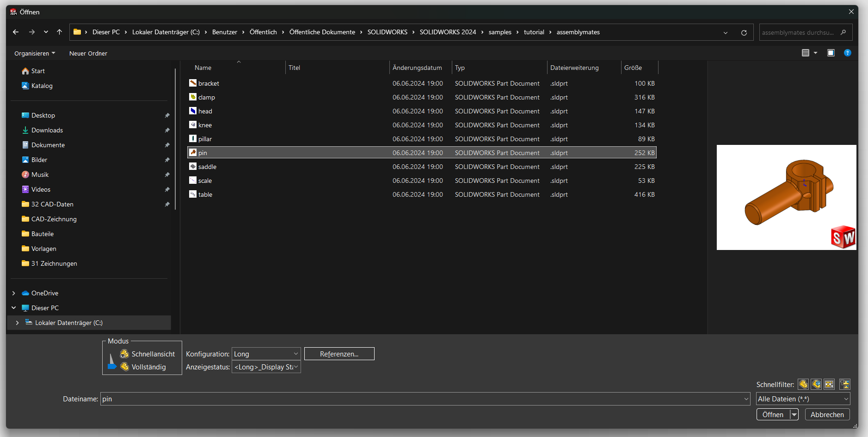Image resolution: width=868 pixels, height=437 pixels.
Task: Open the recent locations dropdown arrow
Action: click(46, 32)
